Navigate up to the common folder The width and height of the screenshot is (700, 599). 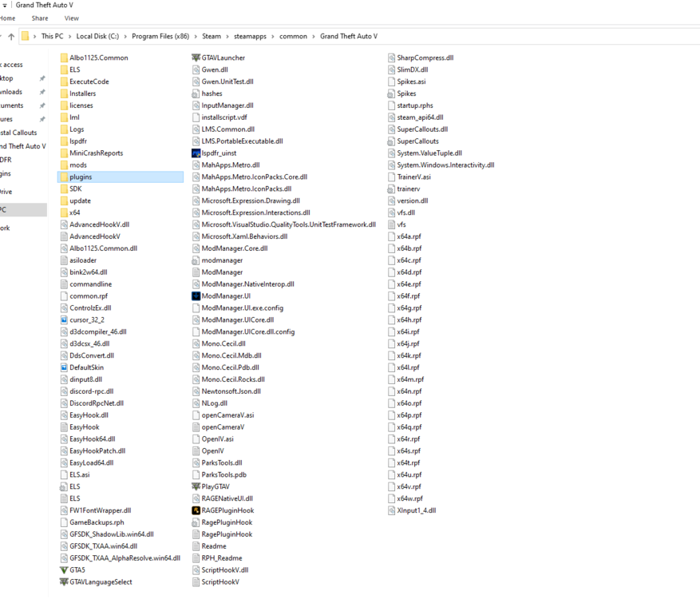[12, 36]
